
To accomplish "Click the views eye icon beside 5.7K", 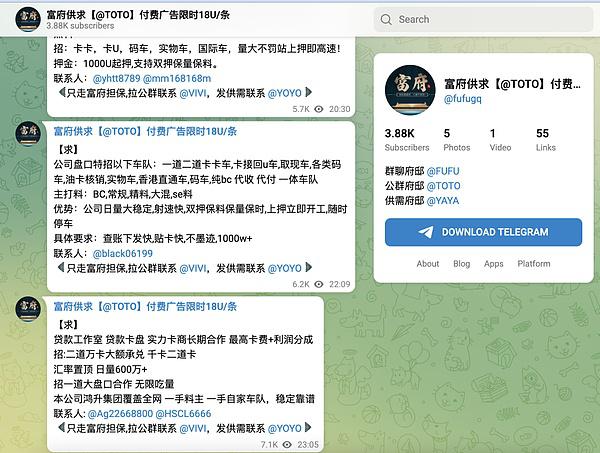I will [x=318, y=109].
